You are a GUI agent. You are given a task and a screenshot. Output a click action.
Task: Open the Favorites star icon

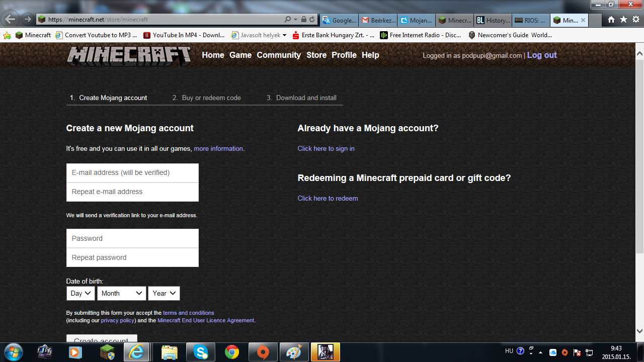pyautogui.click(x=623, y=20)
